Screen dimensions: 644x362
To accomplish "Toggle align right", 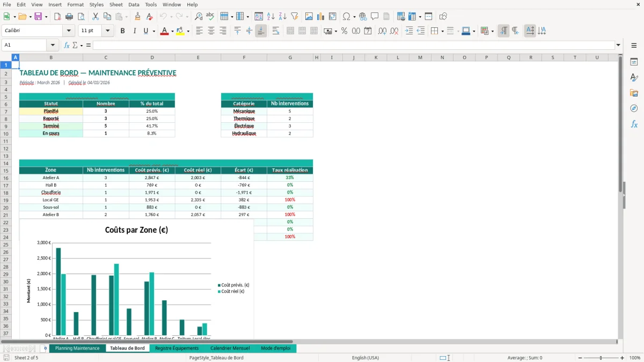I will [x=223, y=31].
